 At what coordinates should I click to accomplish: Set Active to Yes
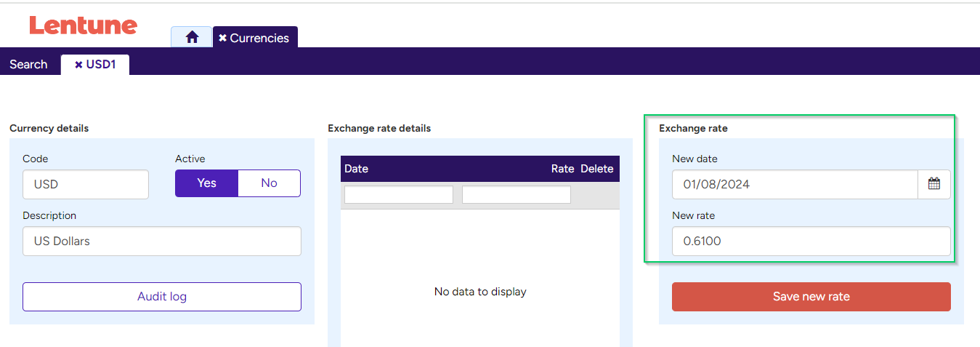207,183
